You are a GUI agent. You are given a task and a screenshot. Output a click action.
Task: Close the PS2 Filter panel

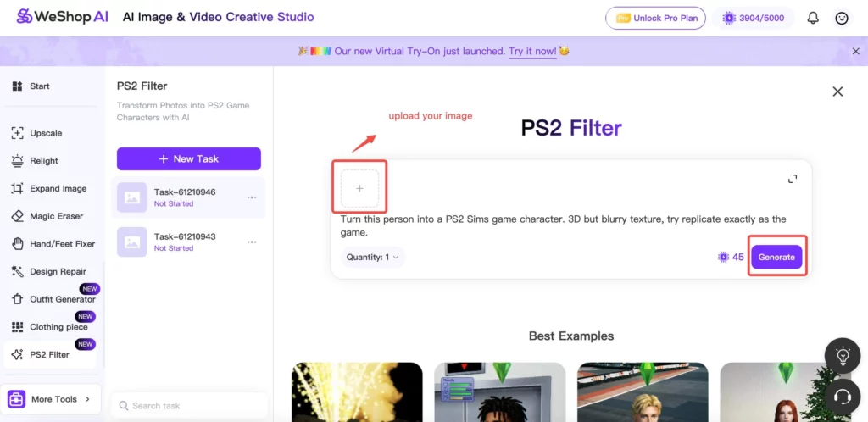tap(837, 92)
